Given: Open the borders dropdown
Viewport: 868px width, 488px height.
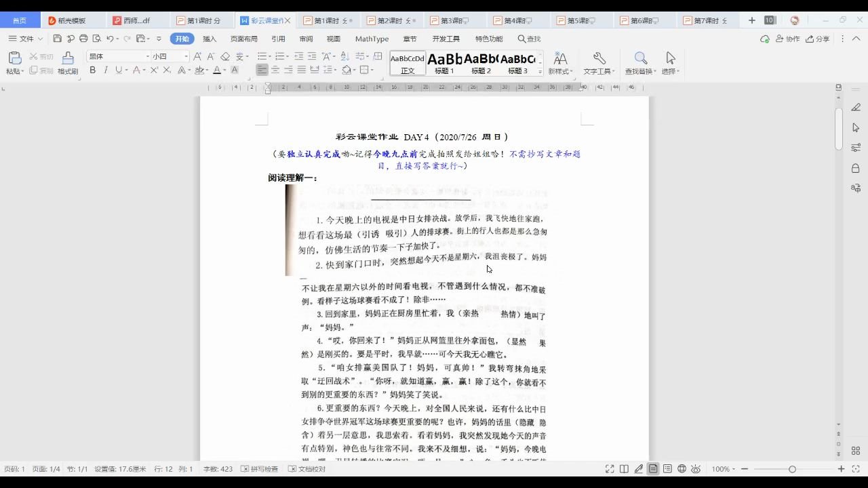Looking at the screenshot, I should 372,70.
